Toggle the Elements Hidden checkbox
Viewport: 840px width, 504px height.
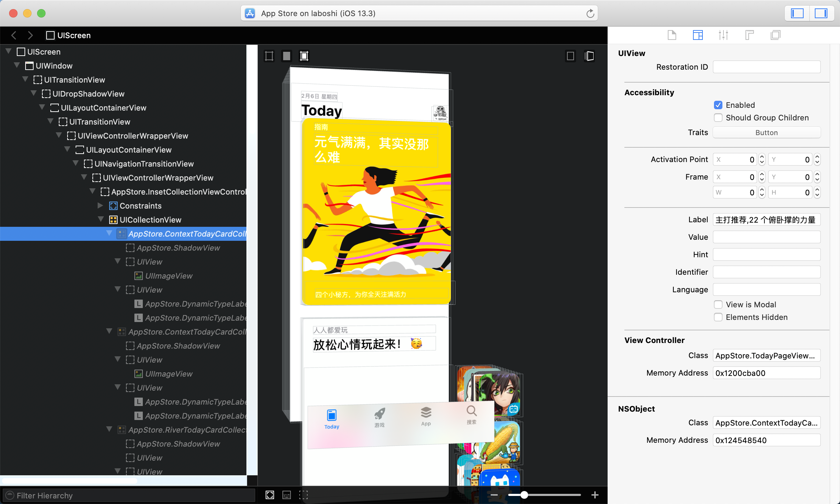click(x=718, y=317)
